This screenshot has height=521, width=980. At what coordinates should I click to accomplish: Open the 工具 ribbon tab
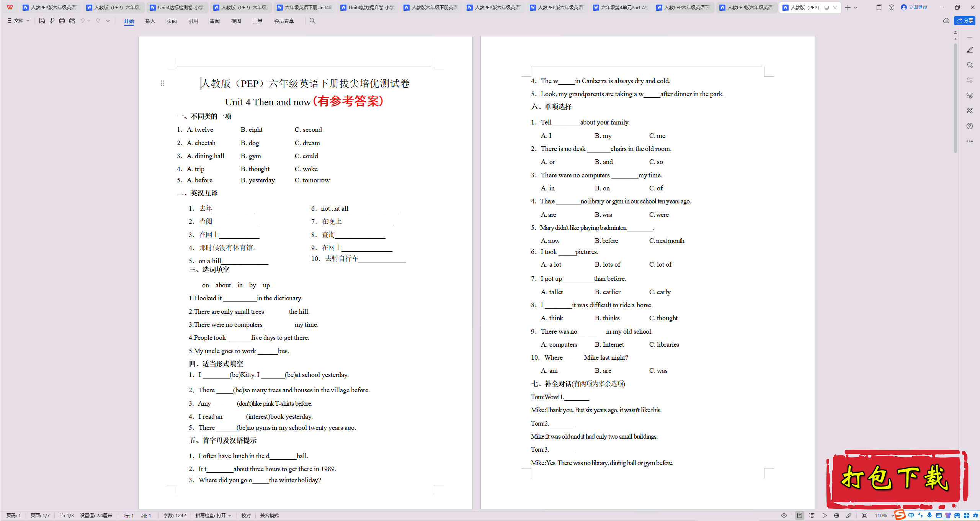tap(258, 21)
